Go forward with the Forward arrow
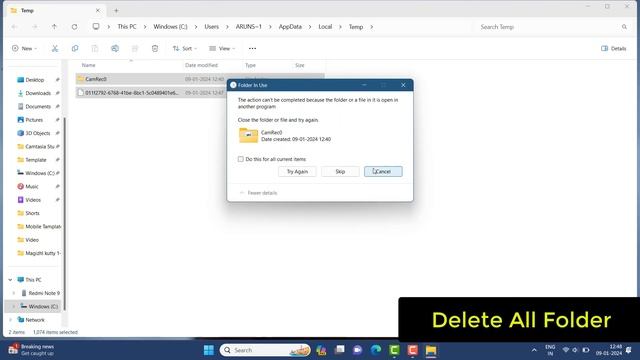 pyautogui.click(x=35, y=27)
